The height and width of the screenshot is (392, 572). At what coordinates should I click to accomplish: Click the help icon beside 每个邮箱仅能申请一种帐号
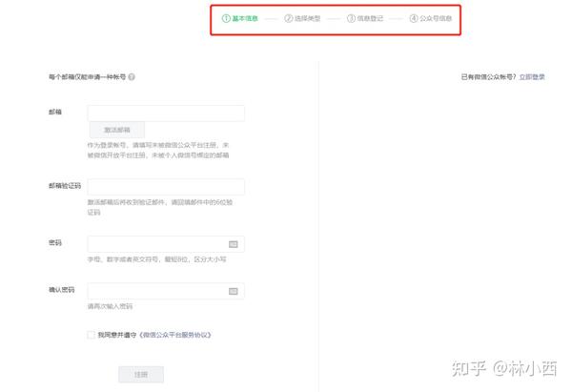click(x=132, y=77)
